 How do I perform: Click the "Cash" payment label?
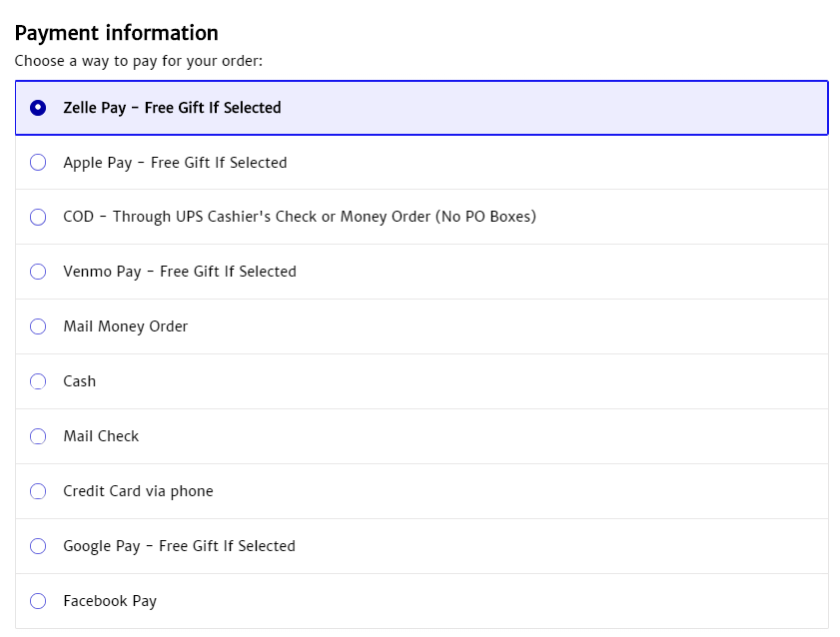80,381
